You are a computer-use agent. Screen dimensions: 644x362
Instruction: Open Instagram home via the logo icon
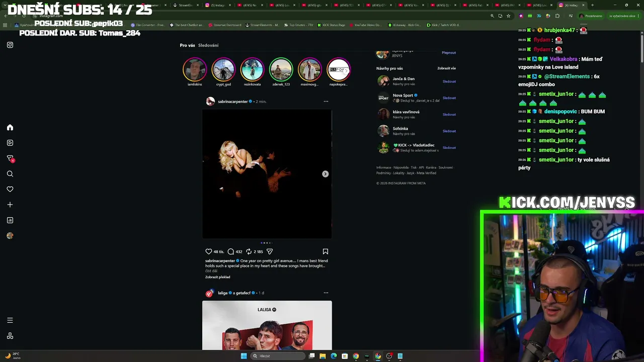pyautogui.click(x=10, y=45)
